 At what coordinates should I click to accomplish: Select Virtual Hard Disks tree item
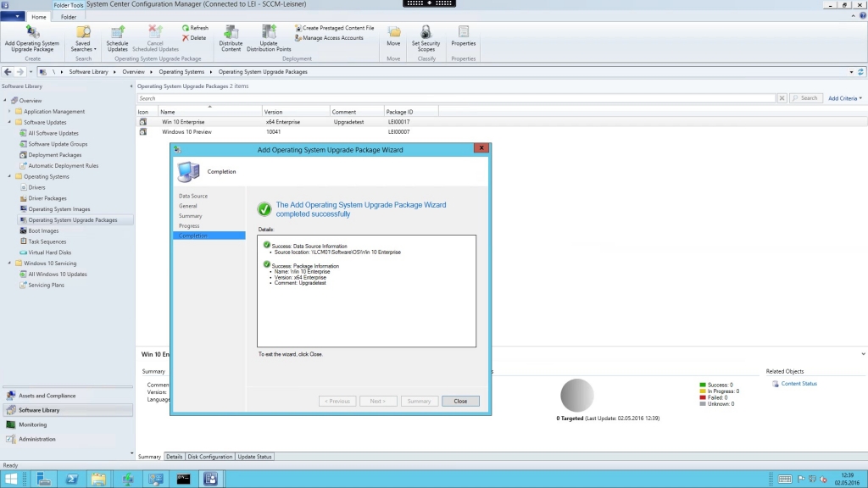pos(50,252)
